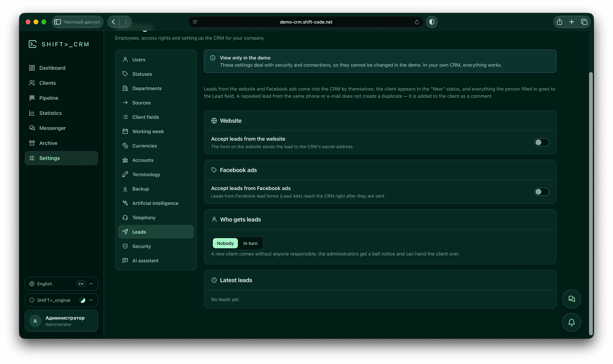Open the Statistics page
The width and height of the screenshot is (613, 364).
(x=61, y=113)
